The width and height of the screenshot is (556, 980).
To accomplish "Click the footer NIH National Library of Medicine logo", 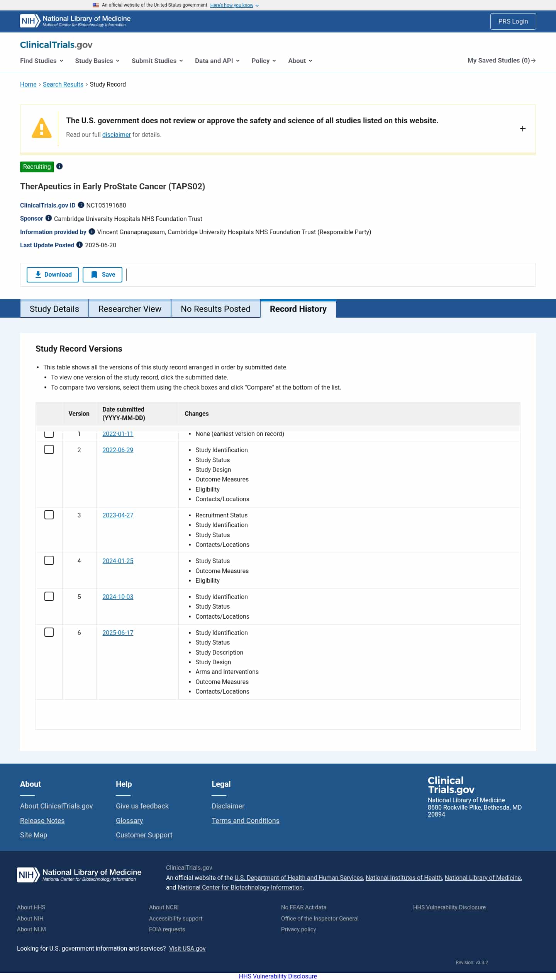I will click(79, 875).
